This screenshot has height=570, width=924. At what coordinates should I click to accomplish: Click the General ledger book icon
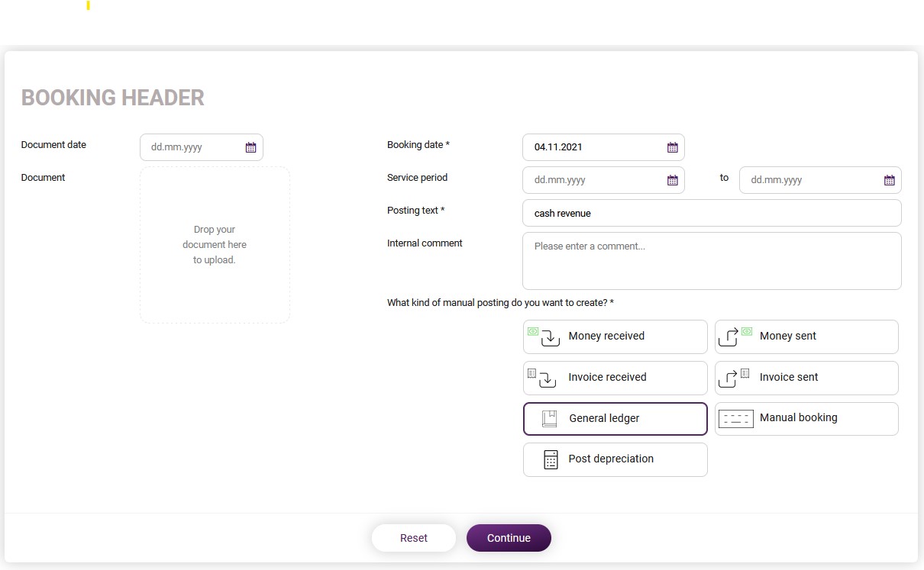click(549, 418)
